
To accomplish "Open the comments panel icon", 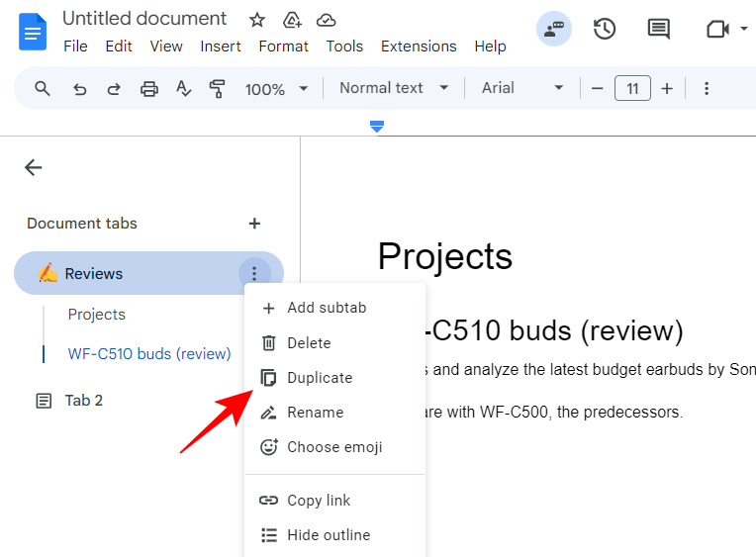I will tap(658, 29).
